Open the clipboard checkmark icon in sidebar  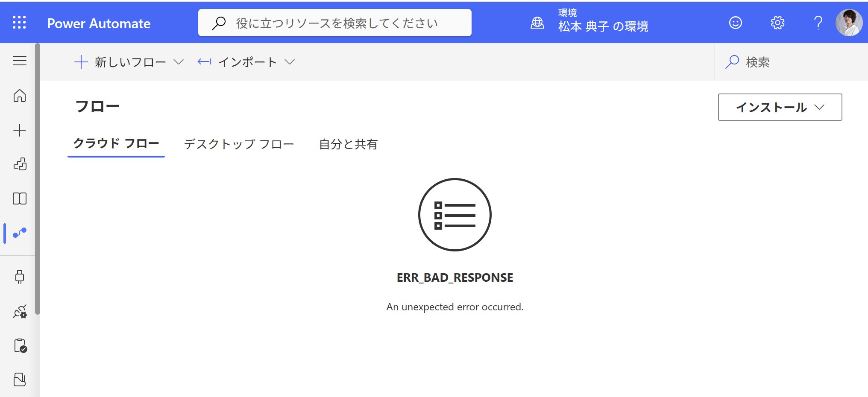tap(20, 345)
